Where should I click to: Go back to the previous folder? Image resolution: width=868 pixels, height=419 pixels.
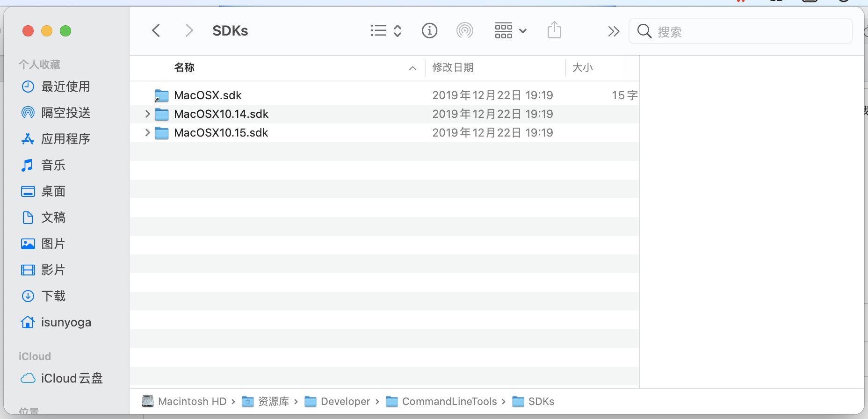[x=156, y=31]
